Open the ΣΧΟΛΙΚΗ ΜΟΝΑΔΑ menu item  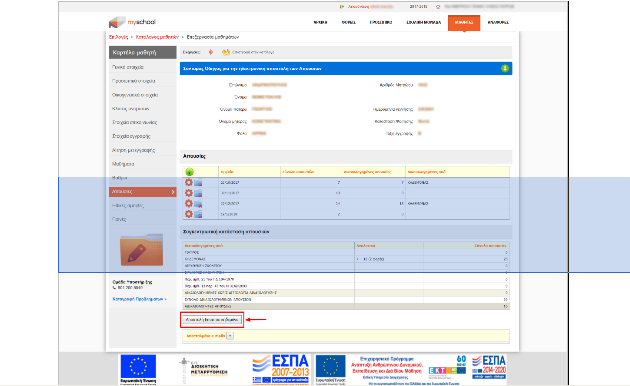(x=423, y=22)
